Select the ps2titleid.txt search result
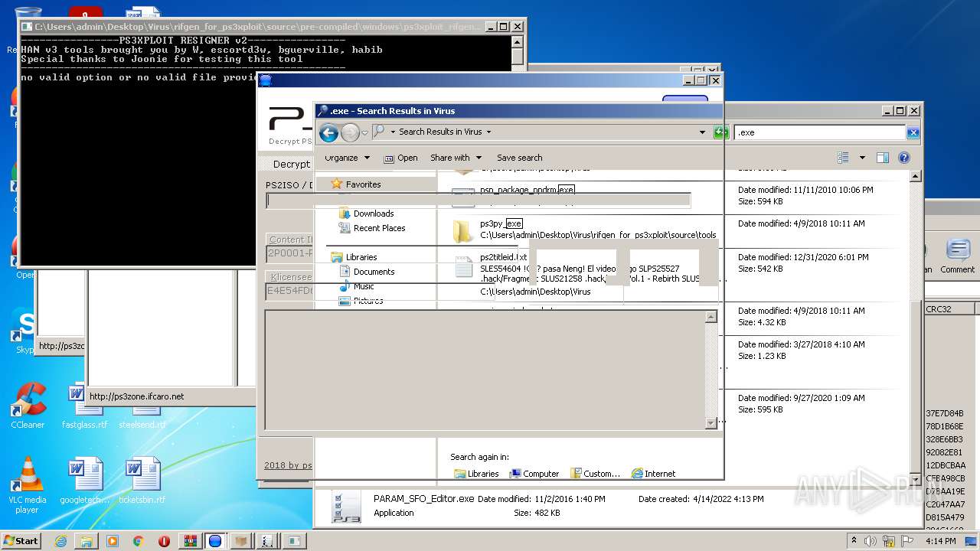 click(504, 257)
